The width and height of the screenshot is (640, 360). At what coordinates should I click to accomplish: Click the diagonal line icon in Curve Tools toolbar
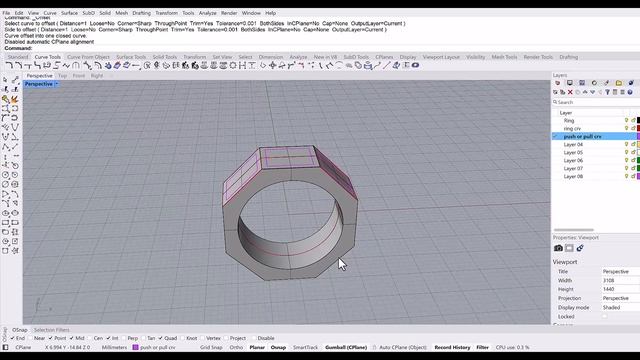pyautogui.click(x=387, y=65)
